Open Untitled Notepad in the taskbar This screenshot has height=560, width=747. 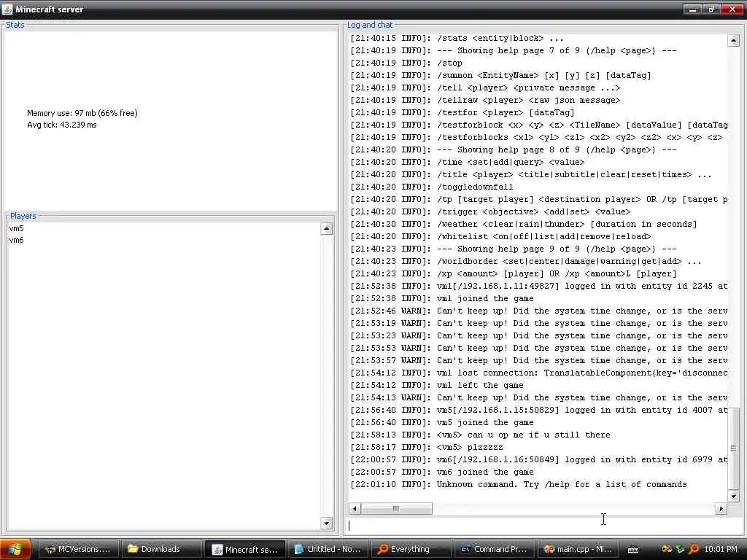point(328,549)
